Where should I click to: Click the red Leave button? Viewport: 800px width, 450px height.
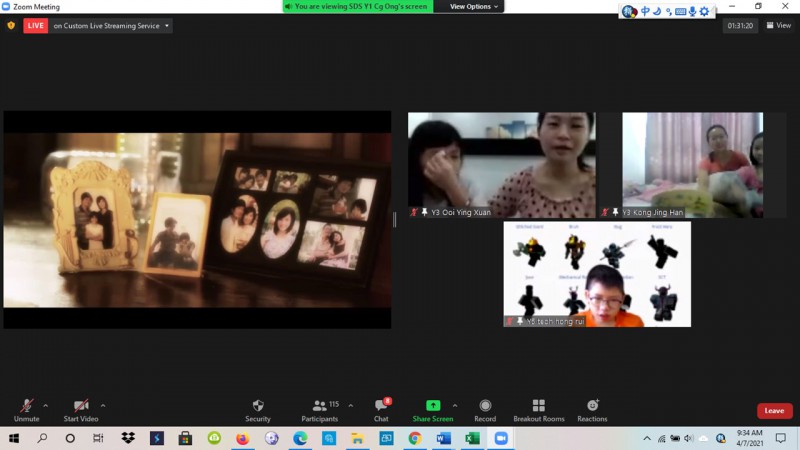coord(774,411)
